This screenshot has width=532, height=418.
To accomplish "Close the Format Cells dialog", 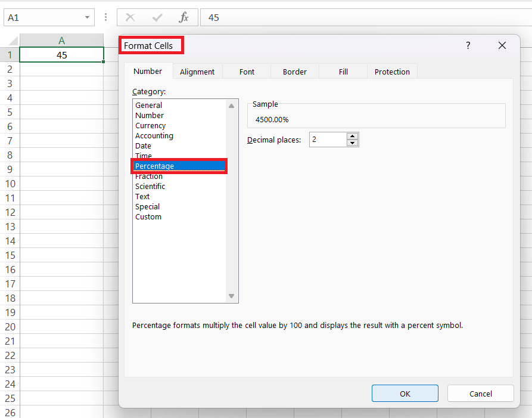I will click(502, 45).
